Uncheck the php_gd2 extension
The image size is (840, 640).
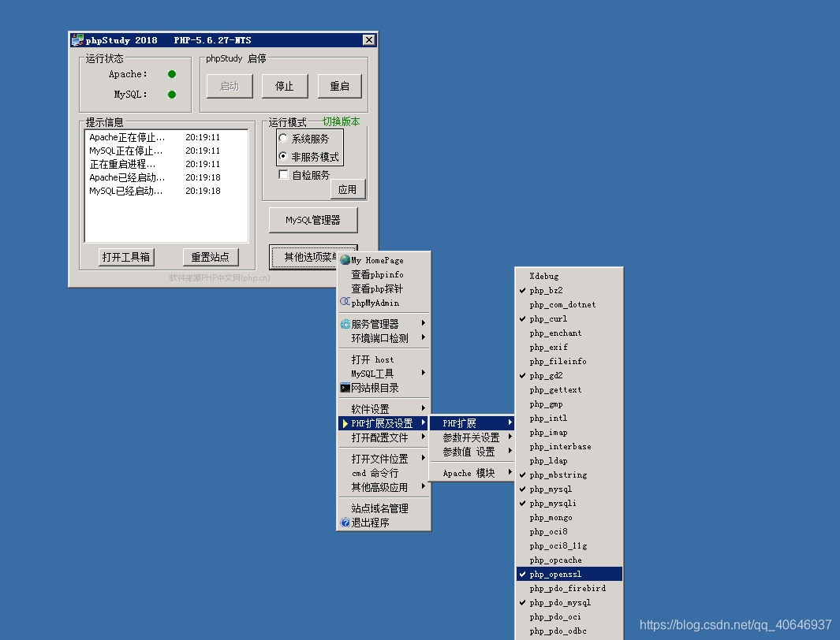(569, 376)
